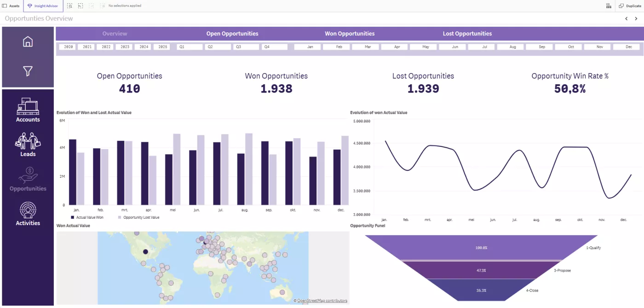Enable the 2025 year filter
This screenshot has width=644, height=308.
point(162,46)
